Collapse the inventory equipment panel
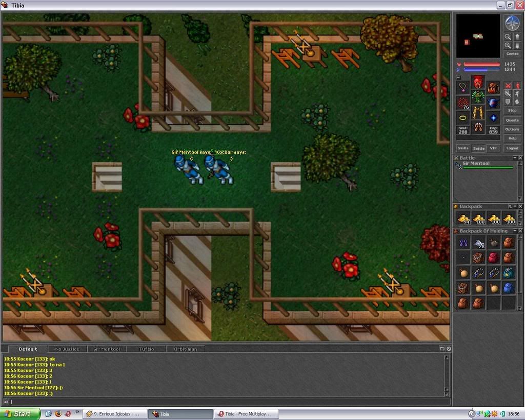The height and width of the screenshot is (420, 525). tap(459, 77)
